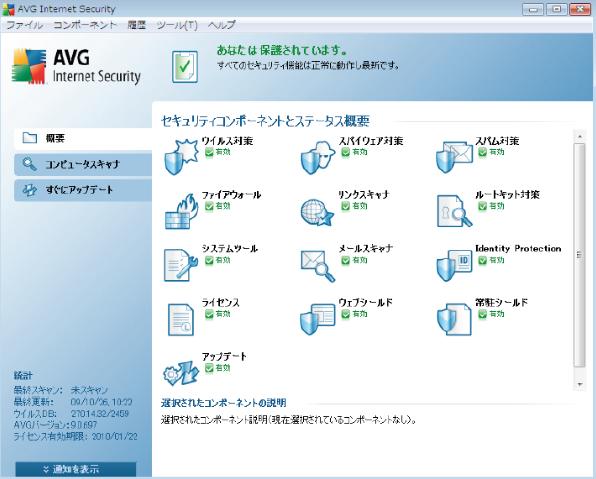The image size is (596, 479).
Task: Select the スパム対策 envelope icon
Action: point(454,157)
